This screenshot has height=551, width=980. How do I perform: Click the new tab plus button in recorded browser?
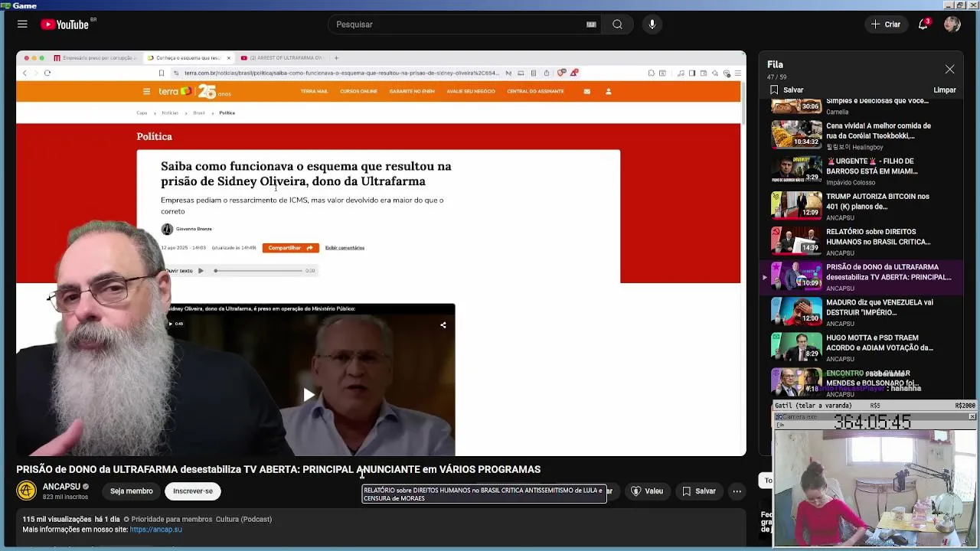click(x=336, y=58)
